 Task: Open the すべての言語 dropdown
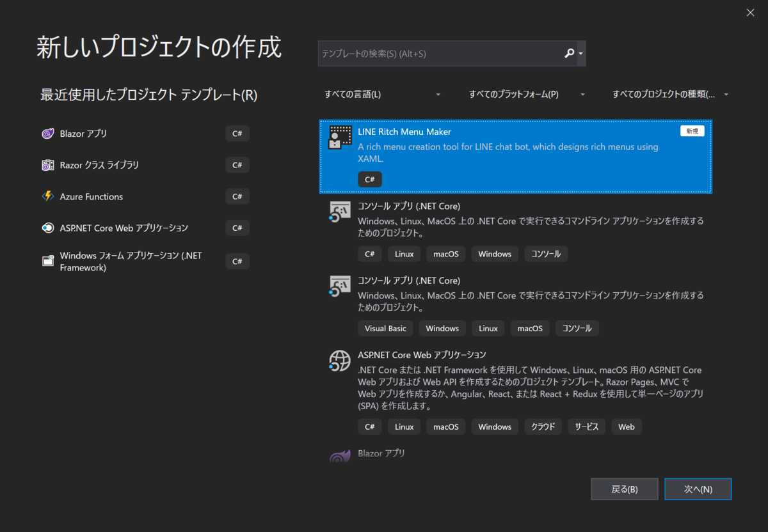[383, 94]
